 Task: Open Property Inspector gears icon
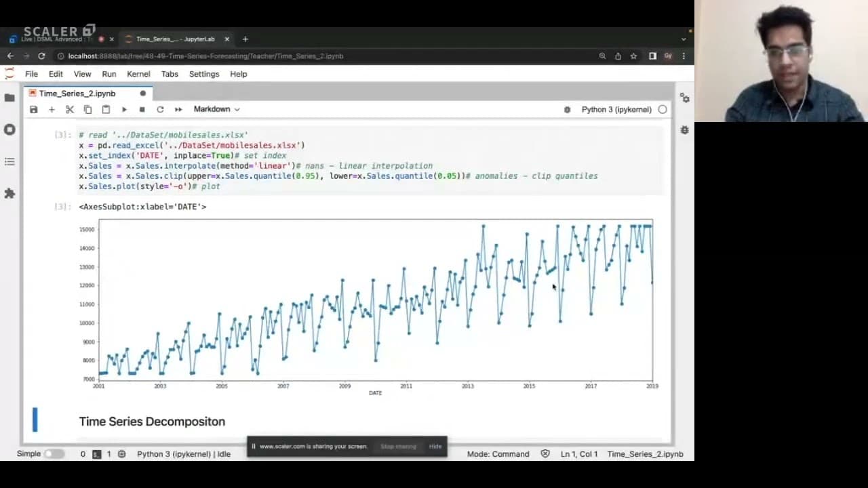click(x=684, y=98)
